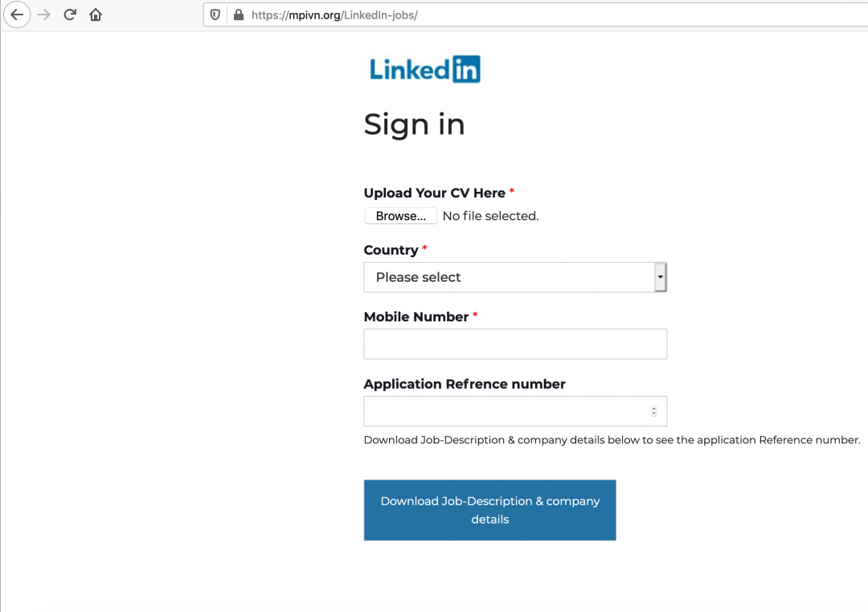Click the No file selected text
This screenshot has height=612, width=868.
490,215
